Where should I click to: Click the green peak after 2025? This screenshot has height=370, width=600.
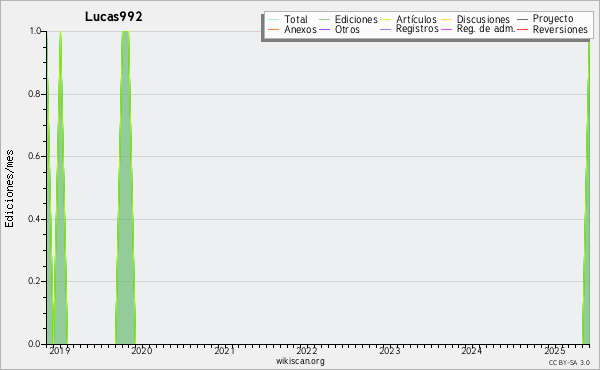[586, 191]
